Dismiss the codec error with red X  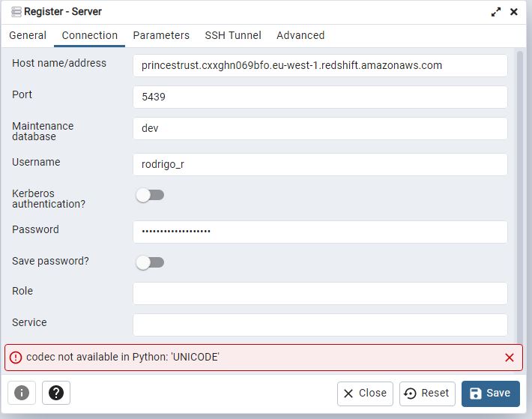510,358
